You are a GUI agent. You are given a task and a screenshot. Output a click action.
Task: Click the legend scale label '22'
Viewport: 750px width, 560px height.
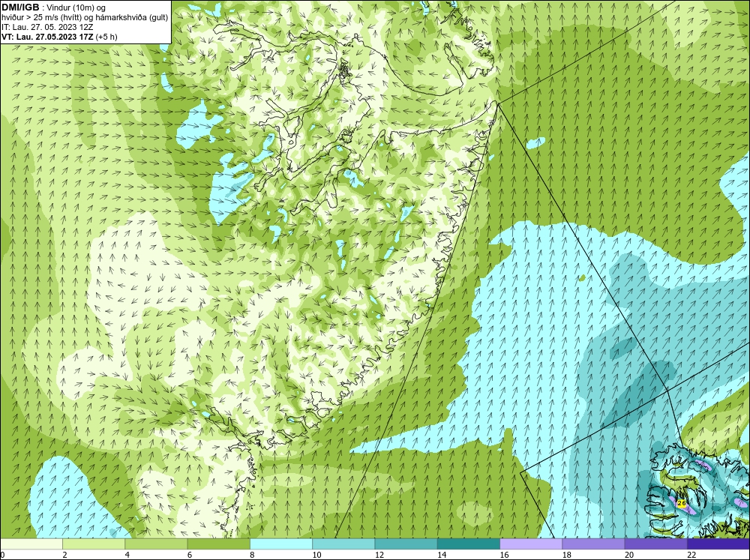click(x=691, y=555)
